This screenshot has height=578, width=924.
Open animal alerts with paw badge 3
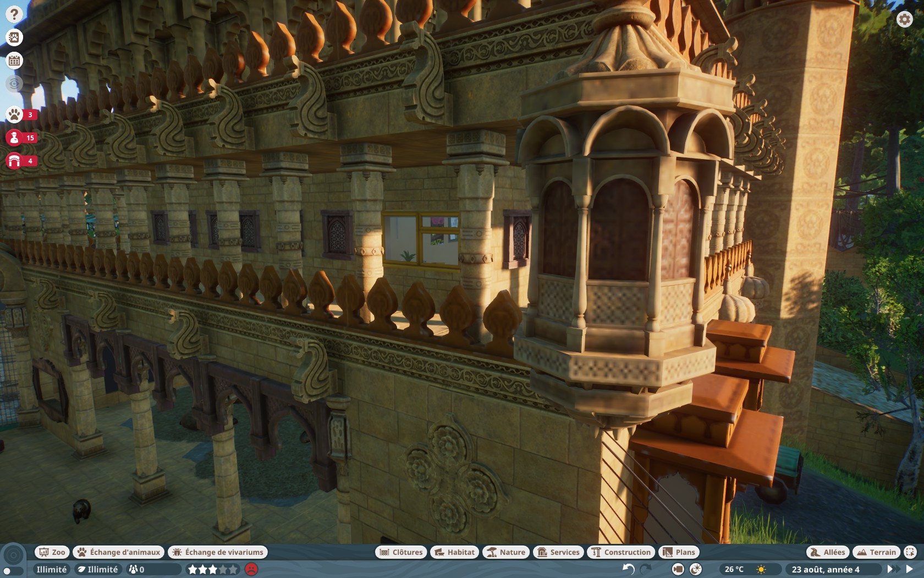[21, 114]
